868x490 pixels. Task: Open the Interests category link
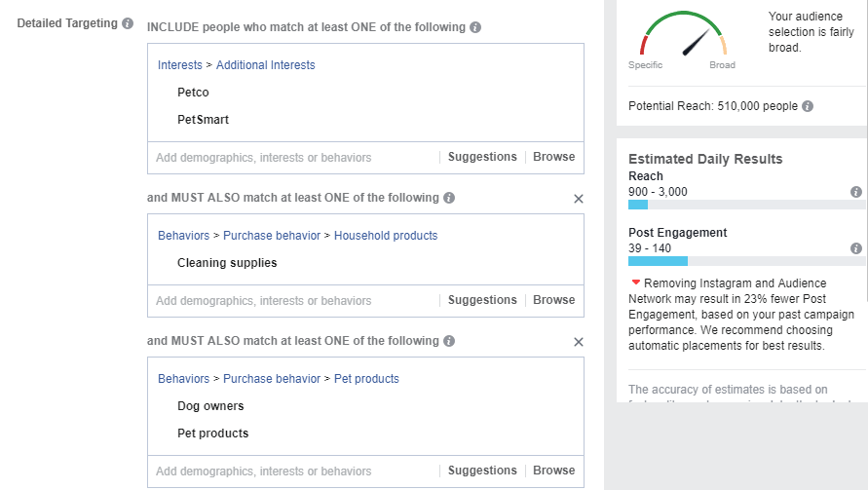180,64
